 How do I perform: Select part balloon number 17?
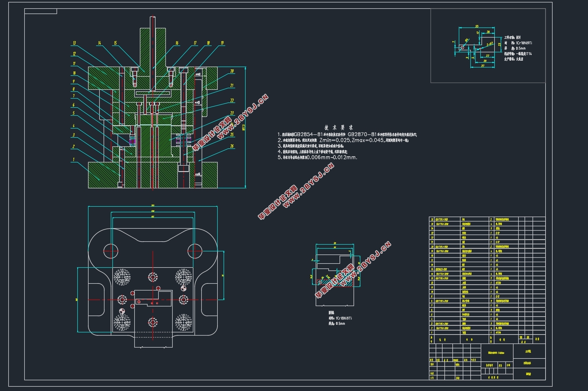pos(195,43)
